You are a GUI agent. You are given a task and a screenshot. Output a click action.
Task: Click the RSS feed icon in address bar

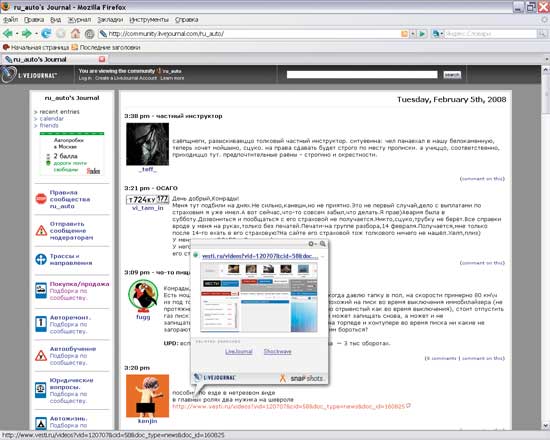404,34
